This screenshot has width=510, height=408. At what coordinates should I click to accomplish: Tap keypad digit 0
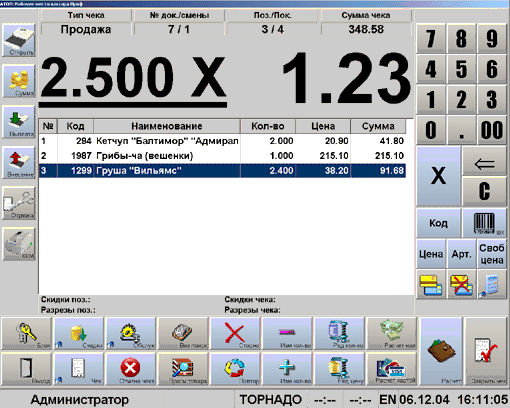pos(431,130)
